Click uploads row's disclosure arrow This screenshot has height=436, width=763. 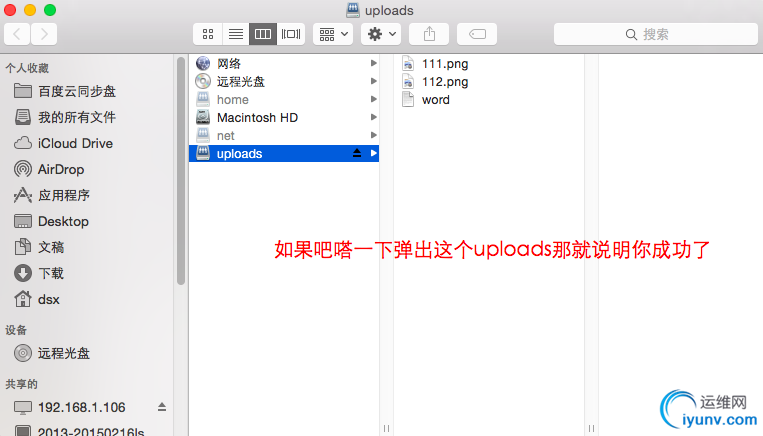373,153
